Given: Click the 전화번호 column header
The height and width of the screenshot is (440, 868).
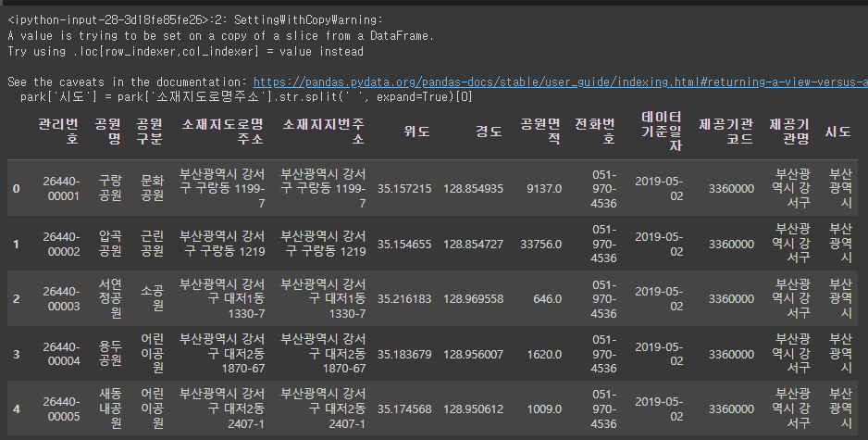Looking at the screenshot, I should click(594, 131).
